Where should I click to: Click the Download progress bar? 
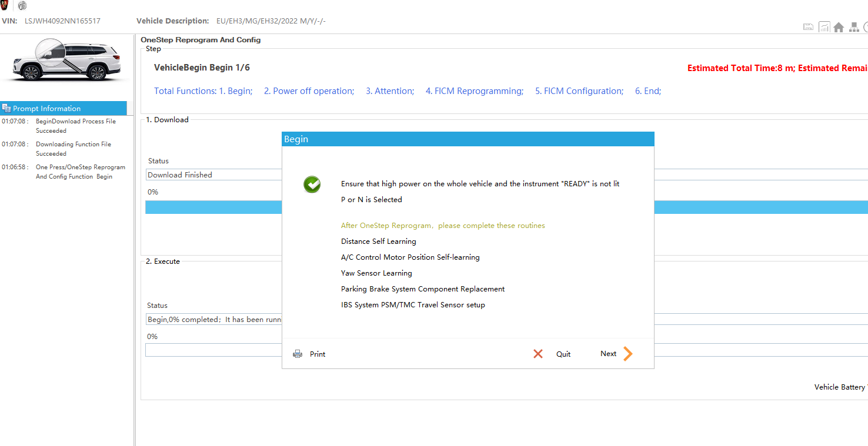coord(213,207)
